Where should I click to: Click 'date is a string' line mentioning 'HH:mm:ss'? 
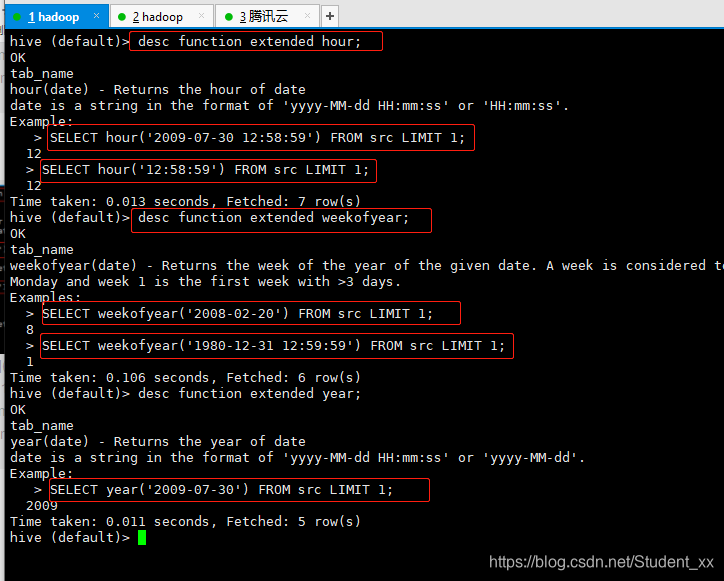coord(289,106)
